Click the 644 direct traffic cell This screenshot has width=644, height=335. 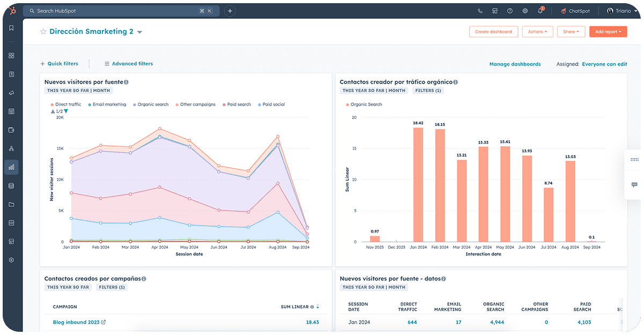click(412, 322)
